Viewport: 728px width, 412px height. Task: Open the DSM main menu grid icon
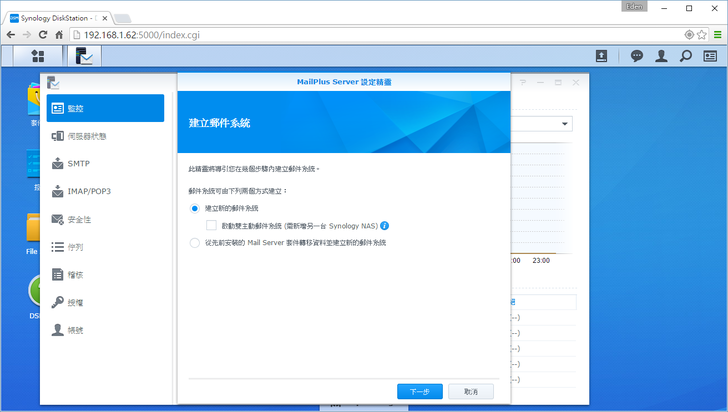(38, 57)
